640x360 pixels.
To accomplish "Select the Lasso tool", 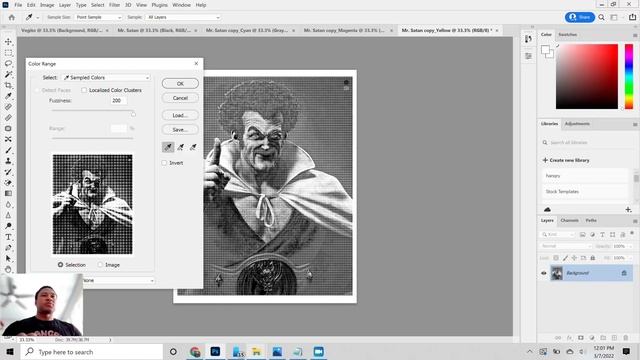I will [8, 64].
